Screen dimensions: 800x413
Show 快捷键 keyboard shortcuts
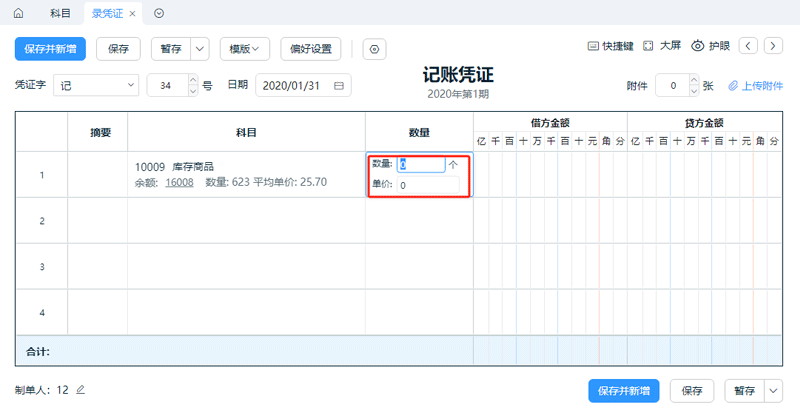[x=610, y=46]
